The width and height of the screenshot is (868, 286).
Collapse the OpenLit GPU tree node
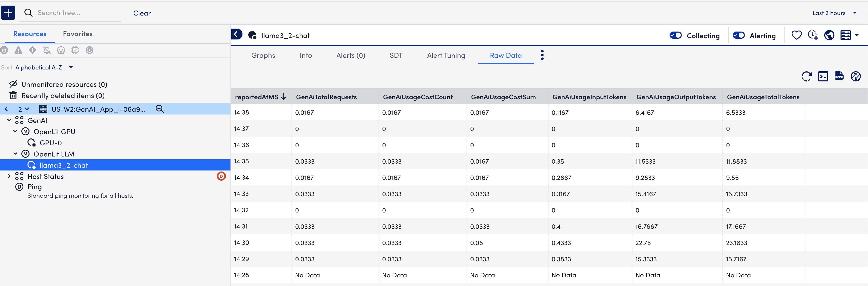(15, 131)
